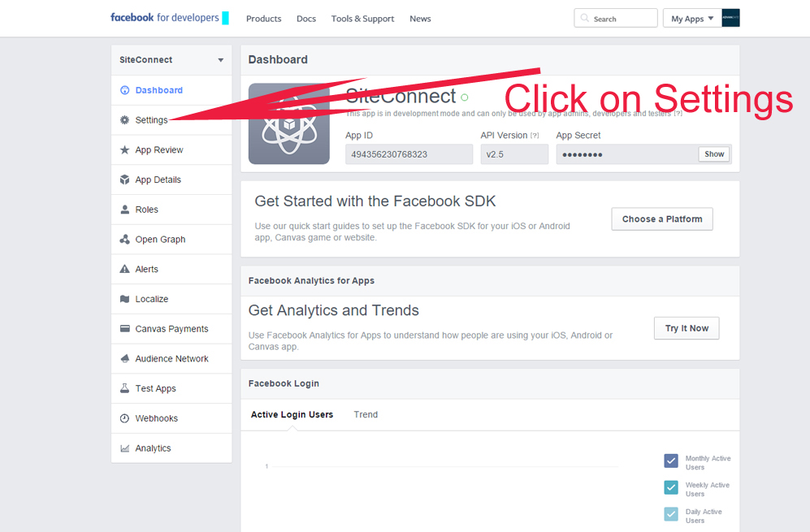This screenshot has width=810, height=532.
Task: Click the 'Facebook Analytics for Apps' header
Action: click(311, 280)
